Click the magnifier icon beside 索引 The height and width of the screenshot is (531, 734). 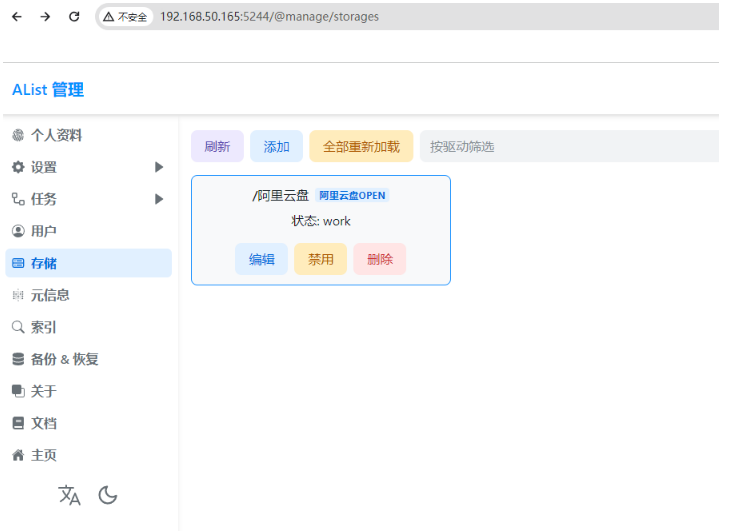tap(18, 327)
